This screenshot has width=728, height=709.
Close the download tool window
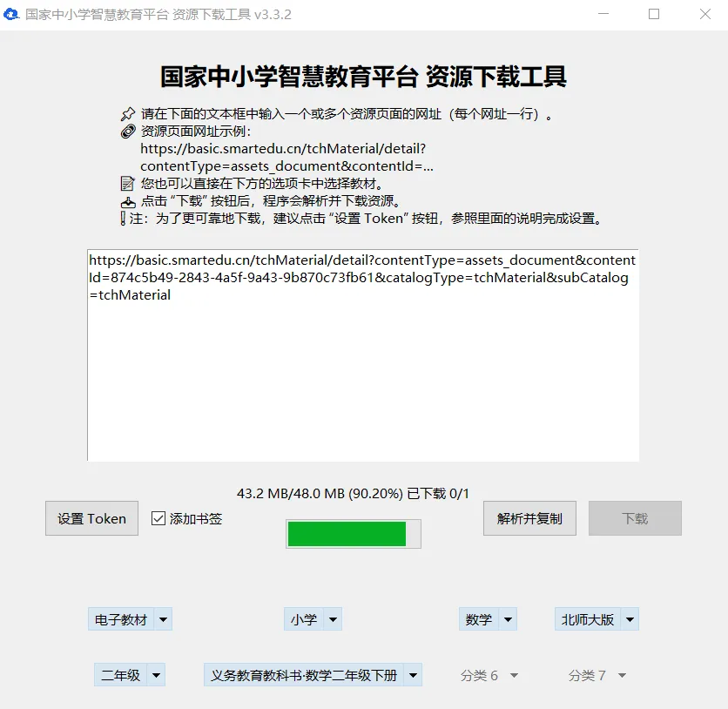point(705,15)
